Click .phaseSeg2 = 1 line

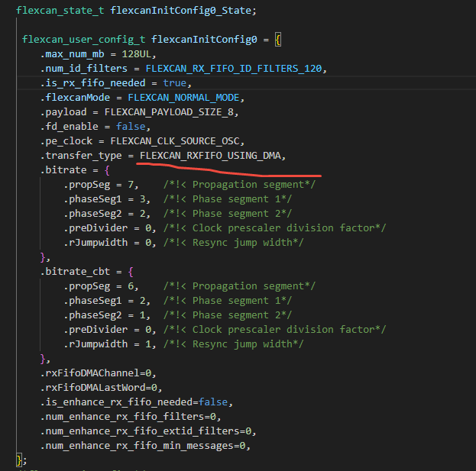point(107,315)
